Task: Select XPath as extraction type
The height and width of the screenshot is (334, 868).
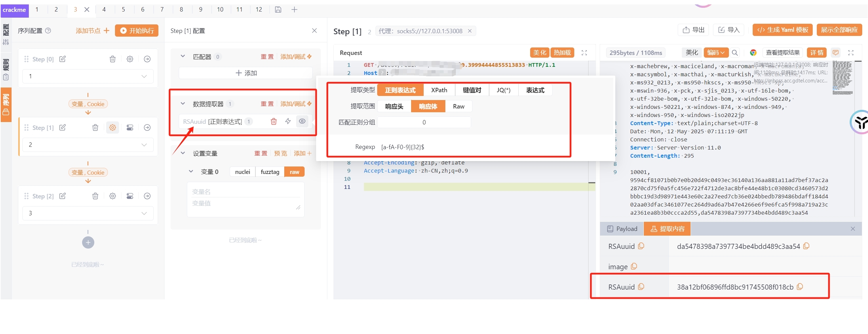Action: tap(439, 90)
